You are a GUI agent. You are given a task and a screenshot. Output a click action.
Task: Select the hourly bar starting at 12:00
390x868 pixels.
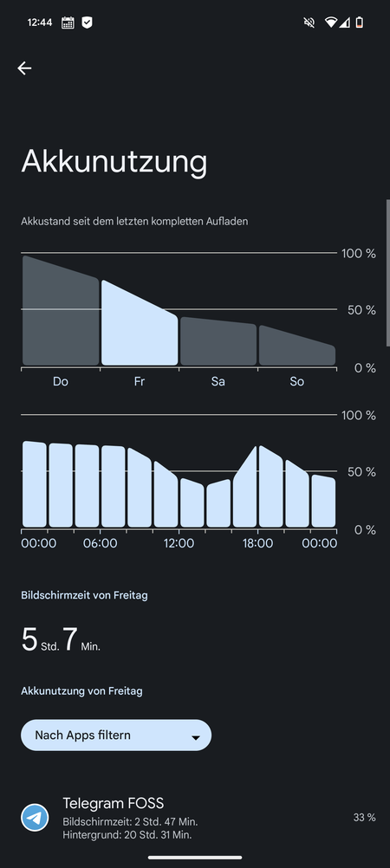pyautogui.click(x=192, y=502)
